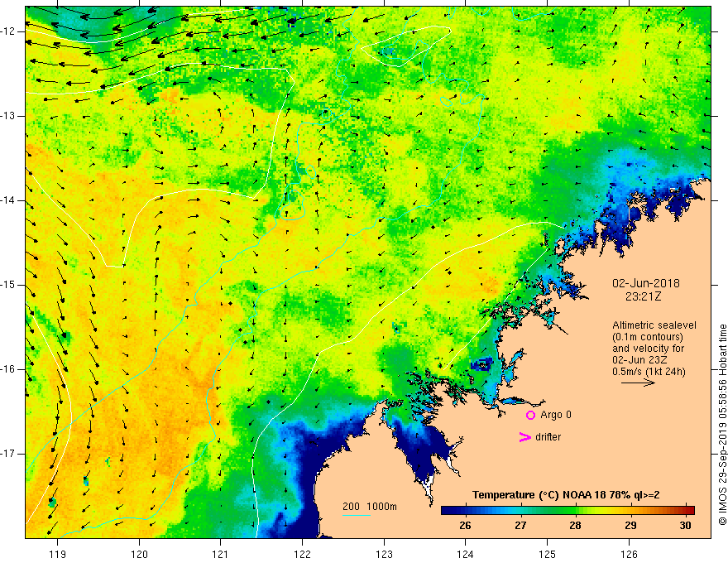Select the temperature color bar
The width and height of the screenshot is (728, 563).
pos(568,510)
